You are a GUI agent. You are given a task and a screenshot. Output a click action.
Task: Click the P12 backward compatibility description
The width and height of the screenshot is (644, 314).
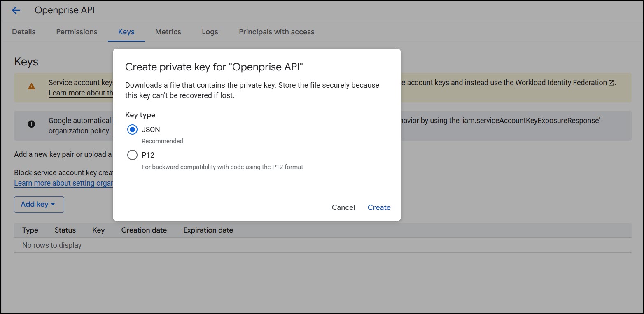click(222, 167)
